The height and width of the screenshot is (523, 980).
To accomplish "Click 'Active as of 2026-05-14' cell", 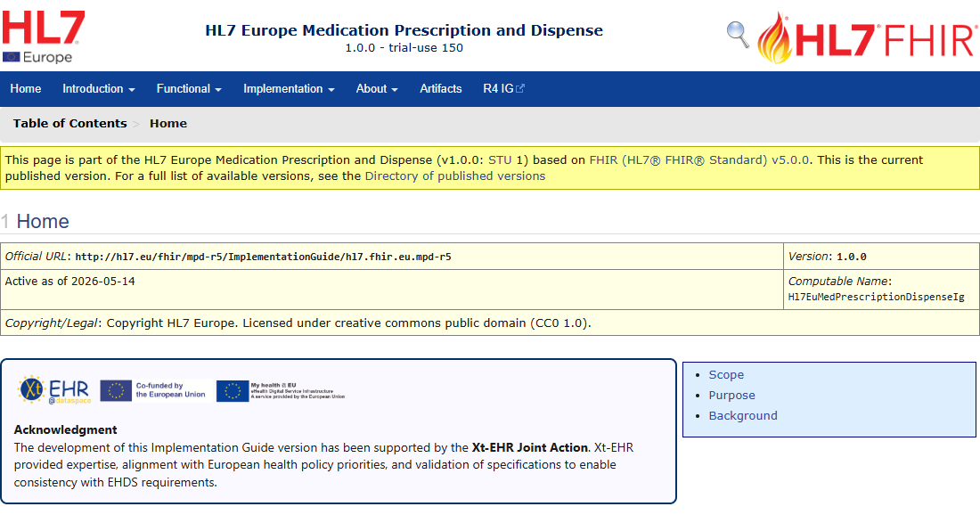I will pyautogui.click(x=392, y=290).
